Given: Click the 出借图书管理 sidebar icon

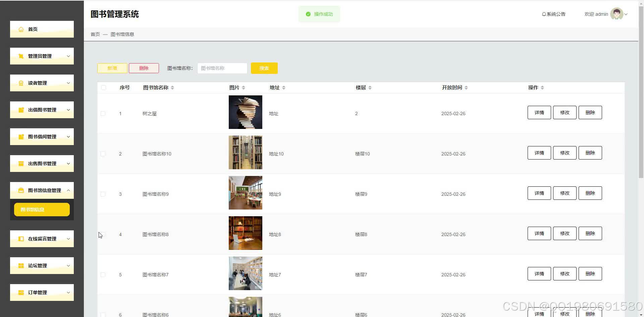Looking at the screenshot, I should [x=21, y=110].
